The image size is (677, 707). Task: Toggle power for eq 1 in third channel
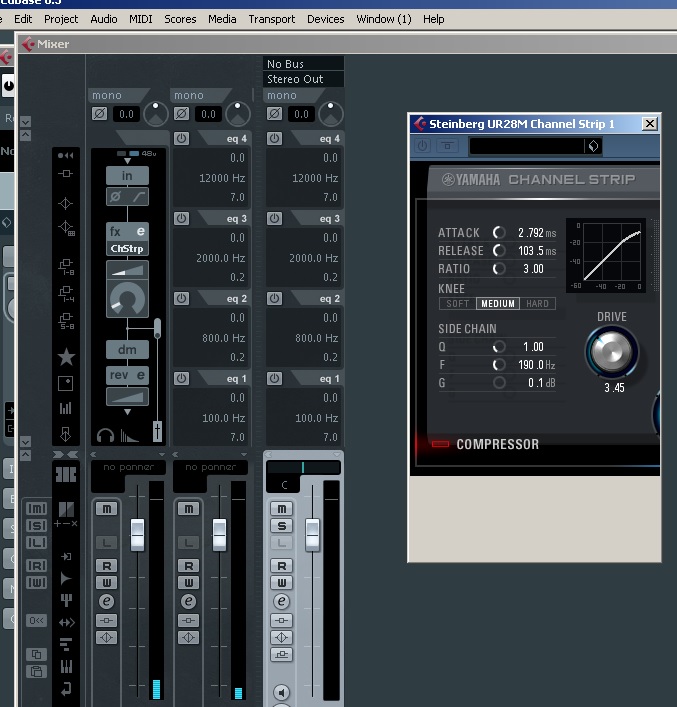[274, 378]
